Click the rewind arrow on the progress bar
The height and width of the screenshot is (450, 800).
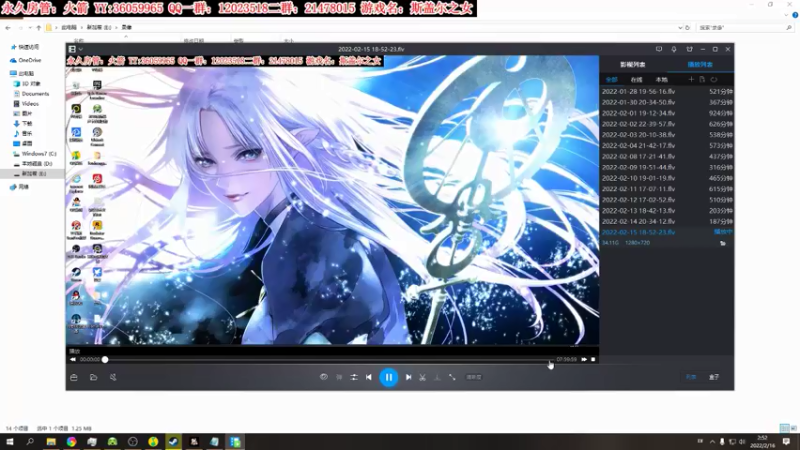coord(73,360)
